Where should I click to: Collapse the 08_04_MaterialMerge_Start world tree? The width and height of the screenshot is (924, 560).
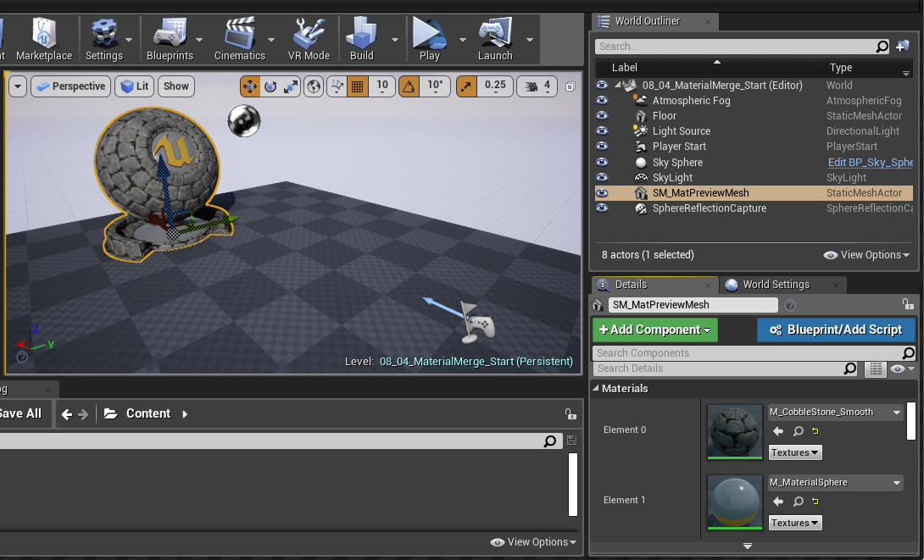click(618, 85)
